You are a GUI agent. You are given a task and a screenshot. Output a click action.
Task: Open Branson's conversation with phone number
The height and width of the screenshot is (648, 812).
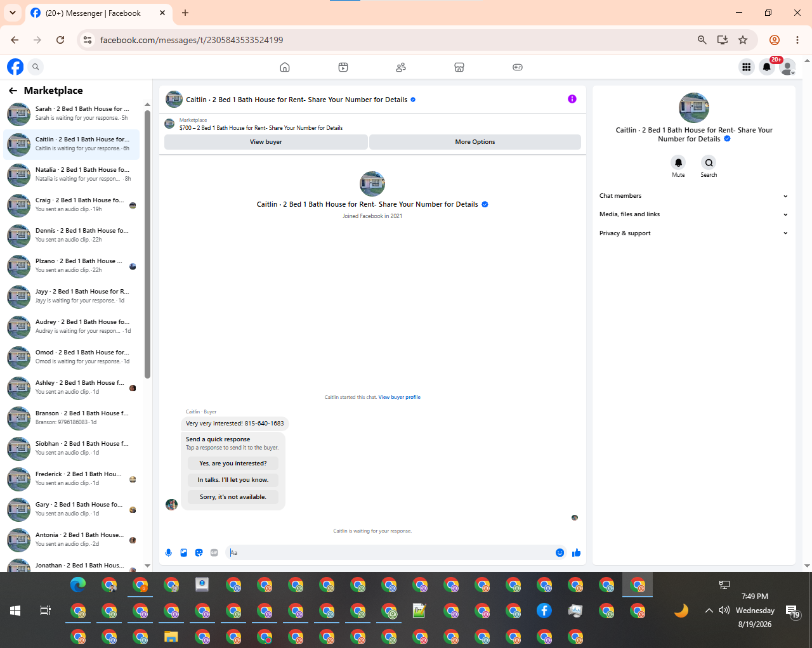click(72, 418)
